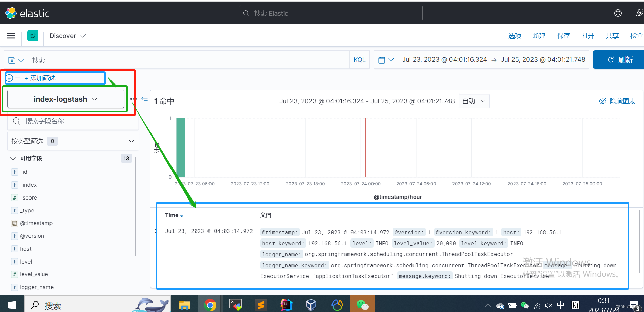Screen dimensions: 644x312
Task: Click the 刷新 refresh button
Action: [x=619, y=60]
